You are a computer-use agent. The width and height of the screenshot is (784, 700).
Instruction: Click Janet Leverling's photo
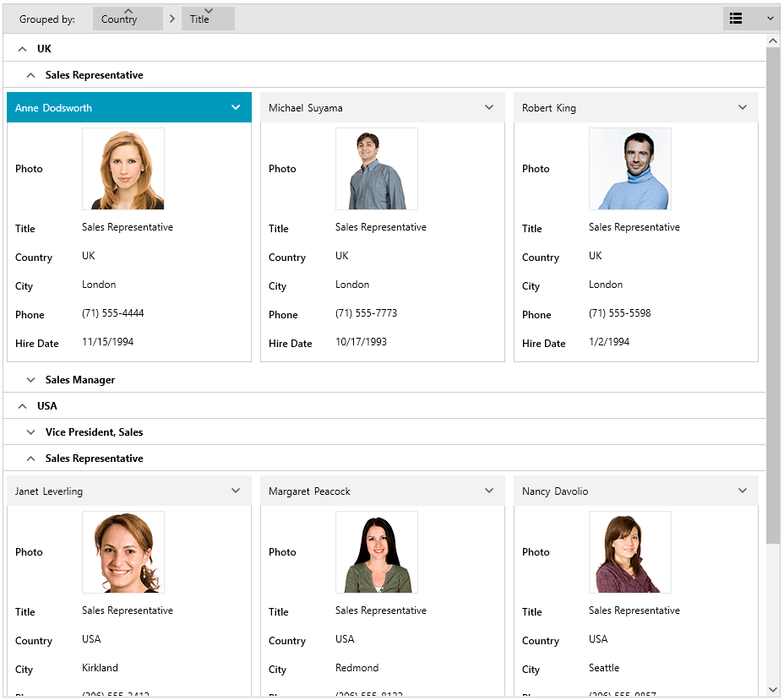coord(123,552)
